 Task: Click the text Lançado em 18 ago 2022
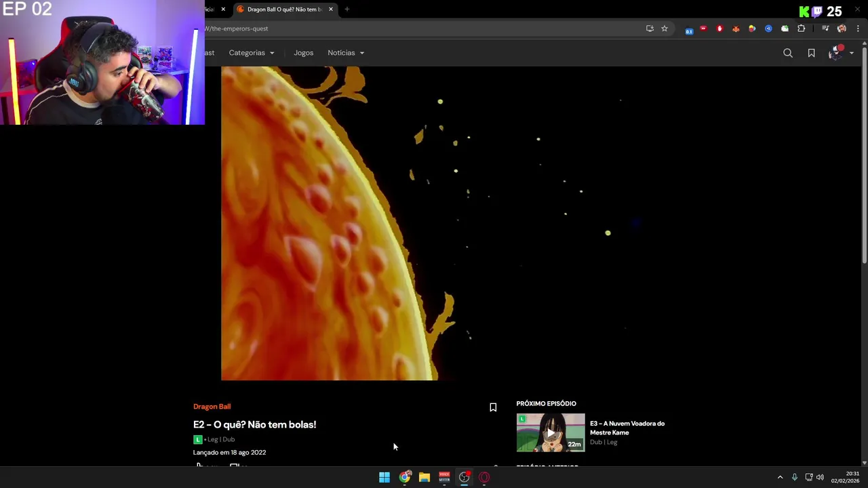pos(229,452)
